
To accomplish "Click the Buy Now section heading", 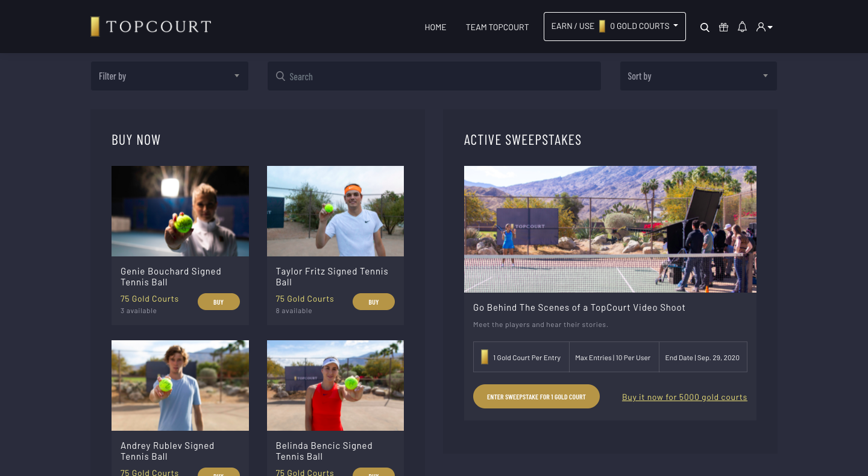I will pyautogui.click(x=136, y=140).
